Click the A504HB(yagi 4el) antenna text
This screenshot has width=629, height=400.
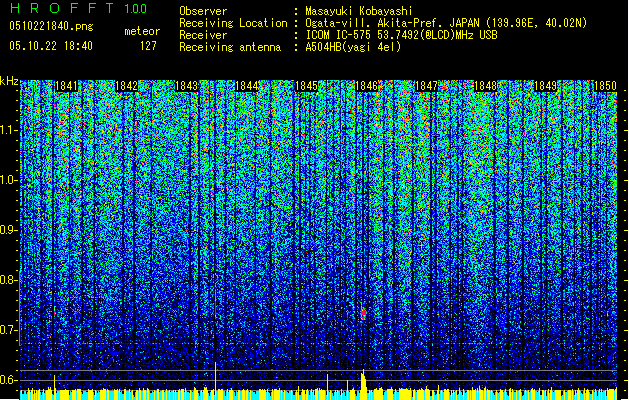click(353, 47)
